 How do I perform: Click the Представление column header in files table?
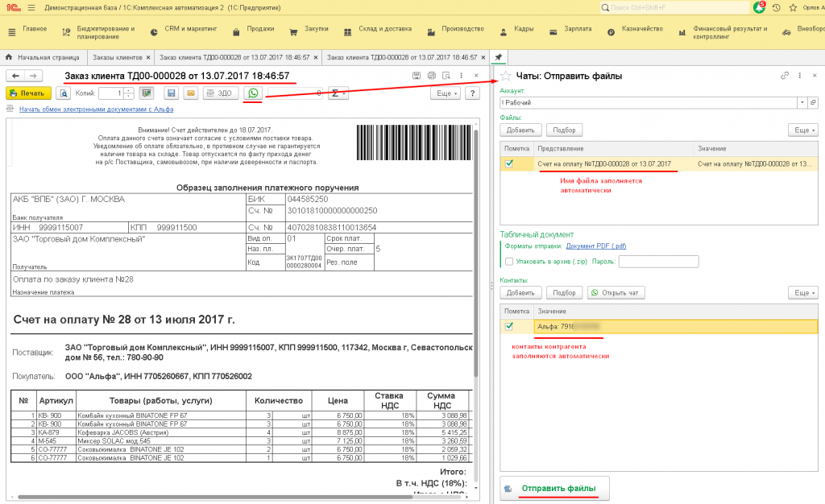pyautogui.click(x=613, y=149)
